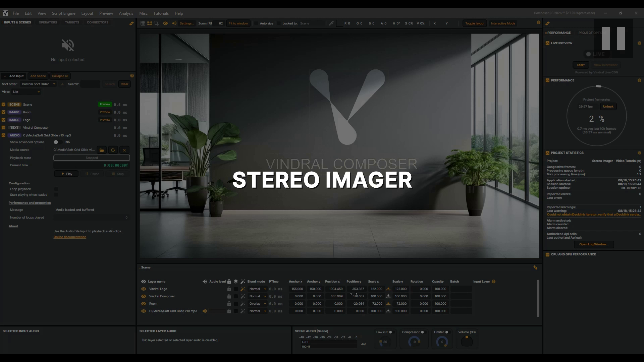This screenshot has height=362, width=644.
Task: Open the Sort order dropdown
Action: click(x=38, y=84)
